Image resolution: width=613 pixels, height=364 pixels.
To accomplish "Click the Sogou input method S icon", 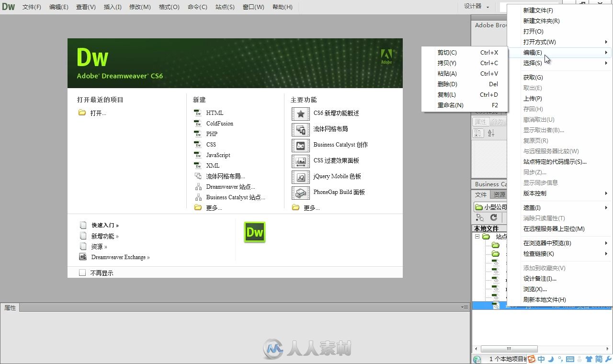I will [532, 359].
